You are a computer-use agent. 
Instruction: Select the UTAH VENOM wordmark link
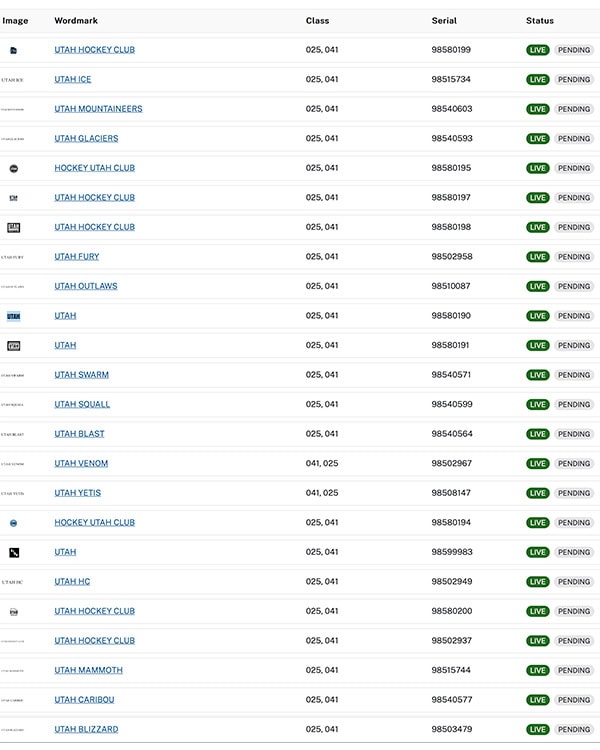[81, 463]
